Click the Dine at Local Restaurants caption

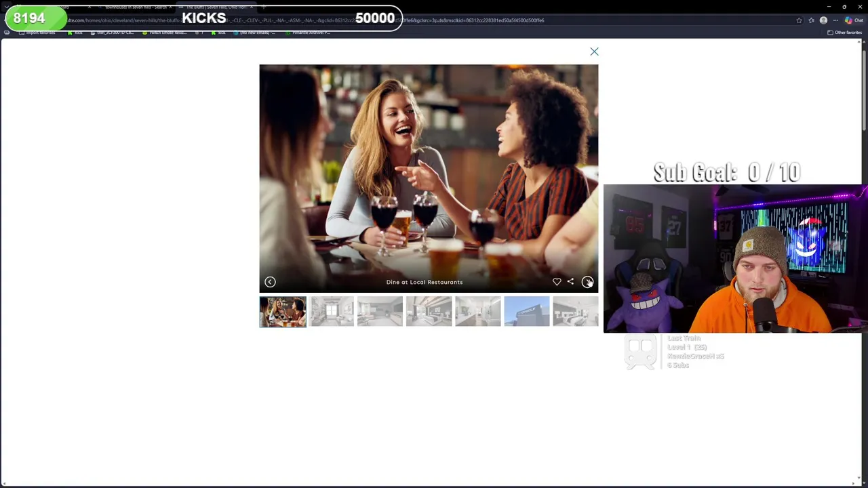425,282
